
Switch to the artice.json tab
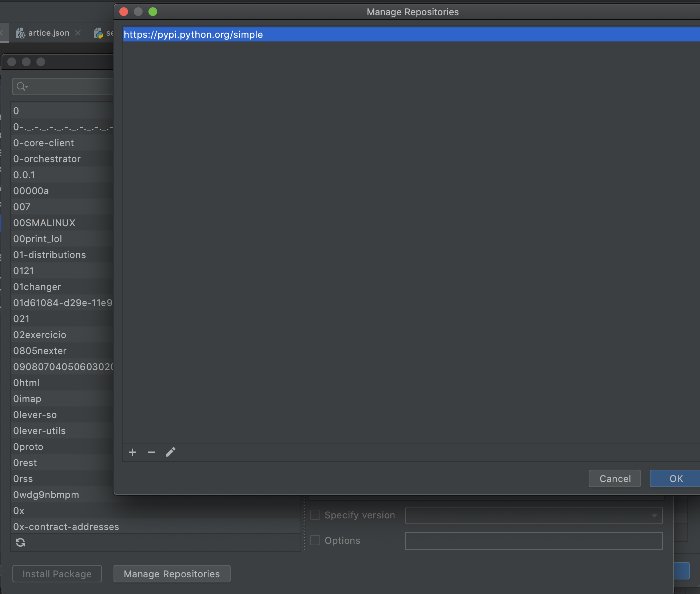pos(49,33)
